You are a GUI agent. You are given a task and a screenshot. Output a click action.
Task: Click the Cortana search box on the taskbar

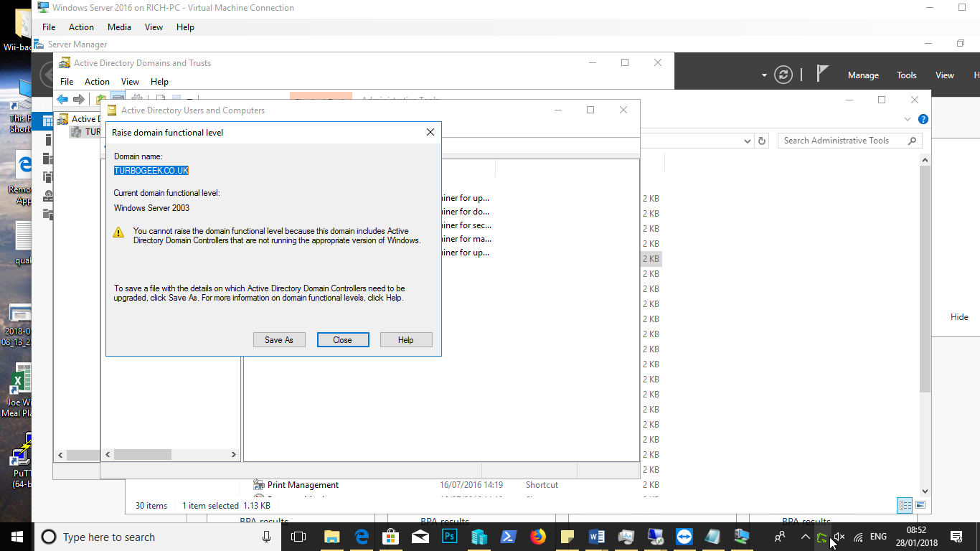pyautogui.click(x=157, y=537)
